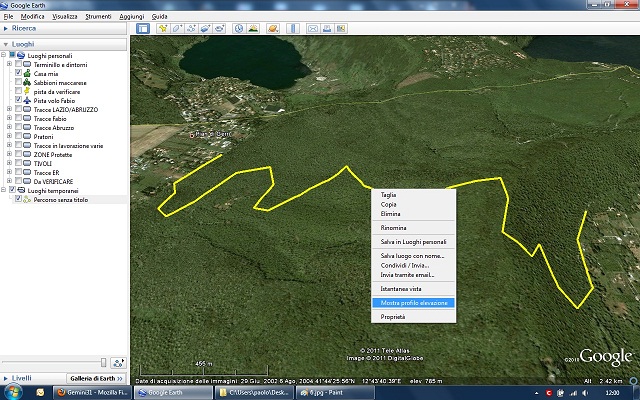Open the taskbar Explorer window for paolo's Desktop
This screenshot has height=400, width=640.
255,393
